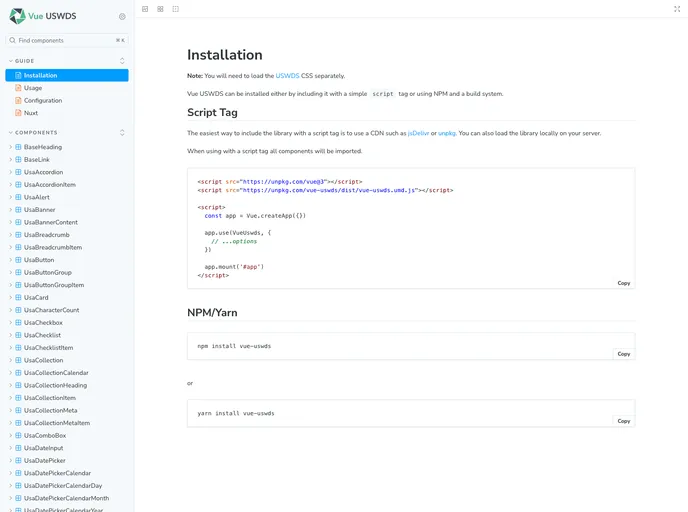Open the Storybook settings gear menu
The image size is (688, 512).
tap(122, 16)
